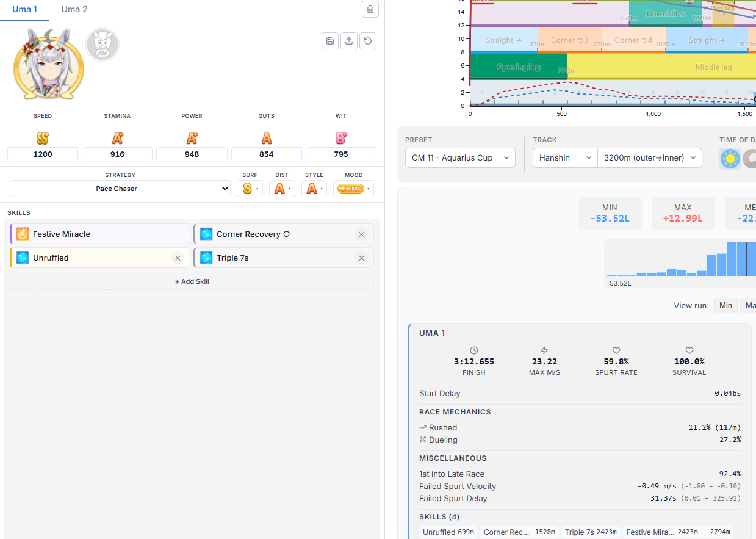Open the Surf aptitude dropdown

[x=250, y=189]
